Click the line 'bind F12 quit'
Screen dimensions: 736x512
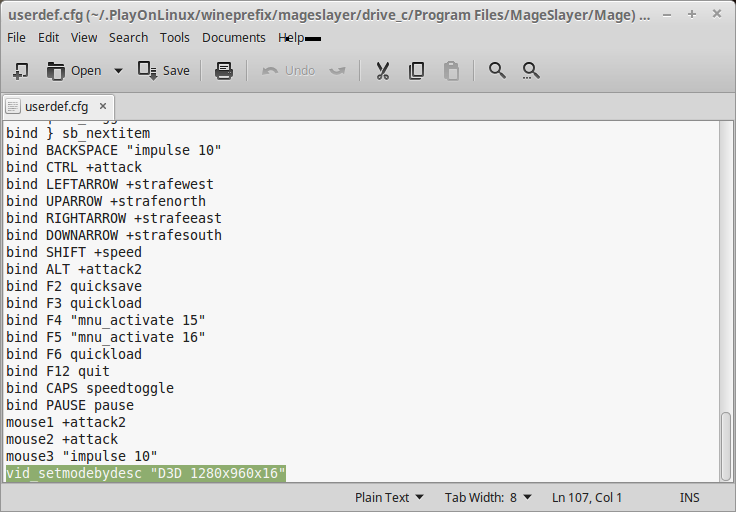point(58,371)
